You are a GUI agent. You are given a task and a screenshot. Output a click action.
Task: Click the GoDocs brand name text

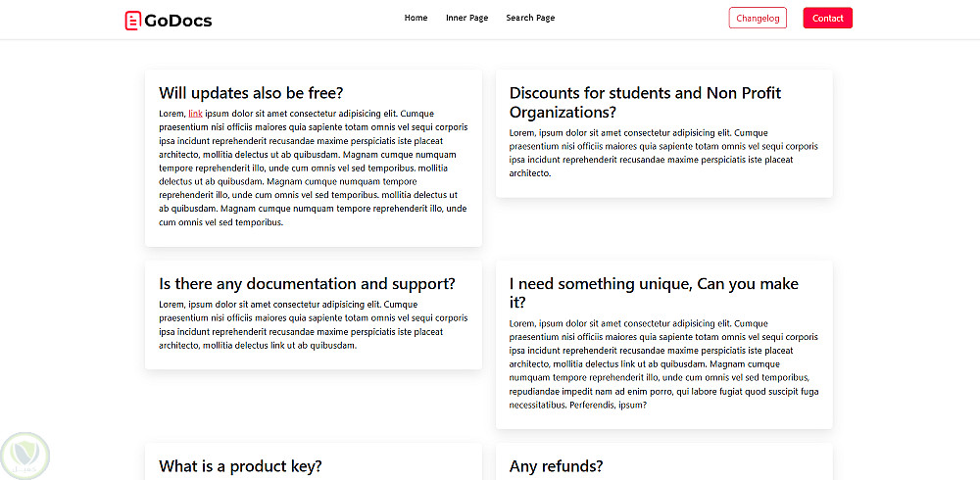coord(177,20)
